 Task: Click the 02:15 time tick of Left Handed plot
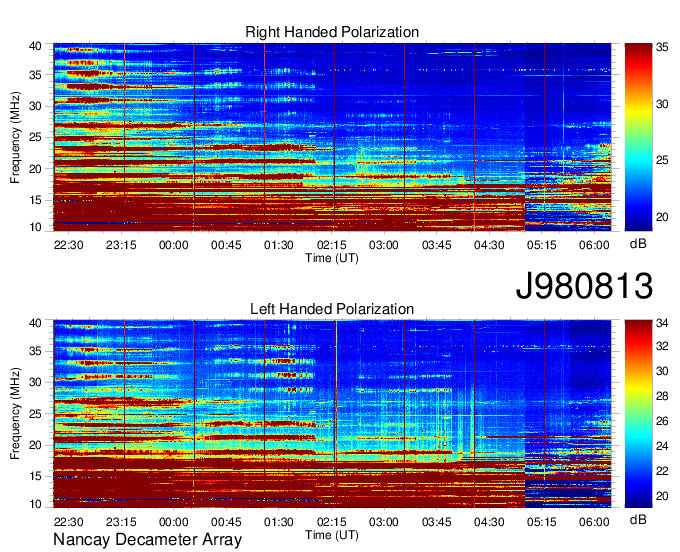[331, 522]
